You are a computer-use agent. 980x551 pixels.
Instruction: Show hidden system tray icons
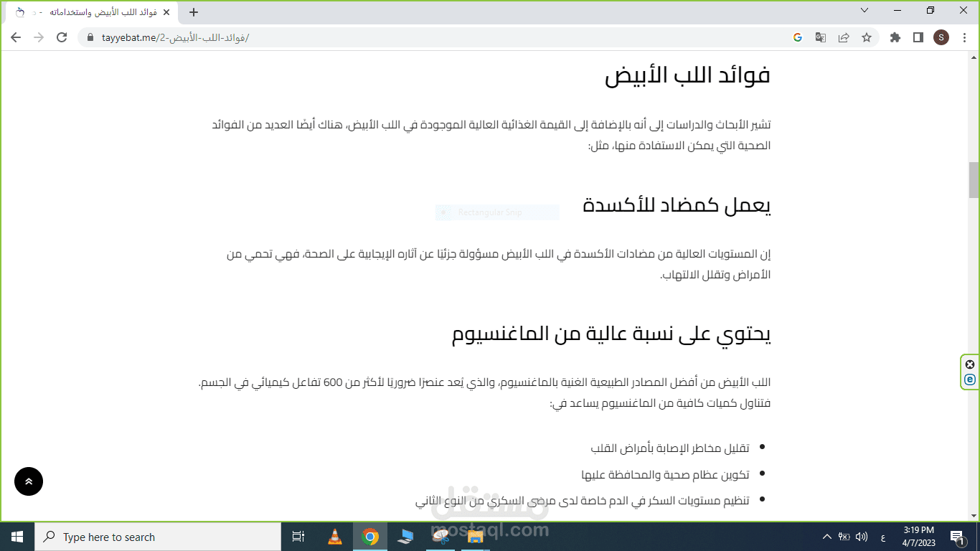[x=826, y=537]
